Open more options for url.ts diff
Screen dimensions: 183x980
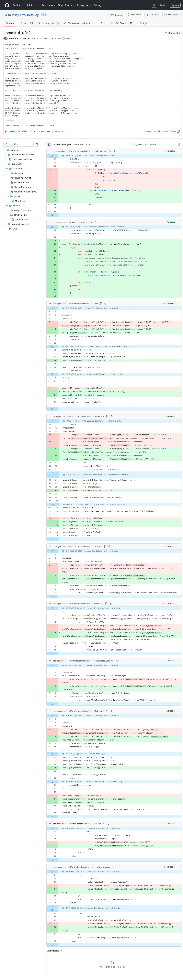click(x=178, y=222)
